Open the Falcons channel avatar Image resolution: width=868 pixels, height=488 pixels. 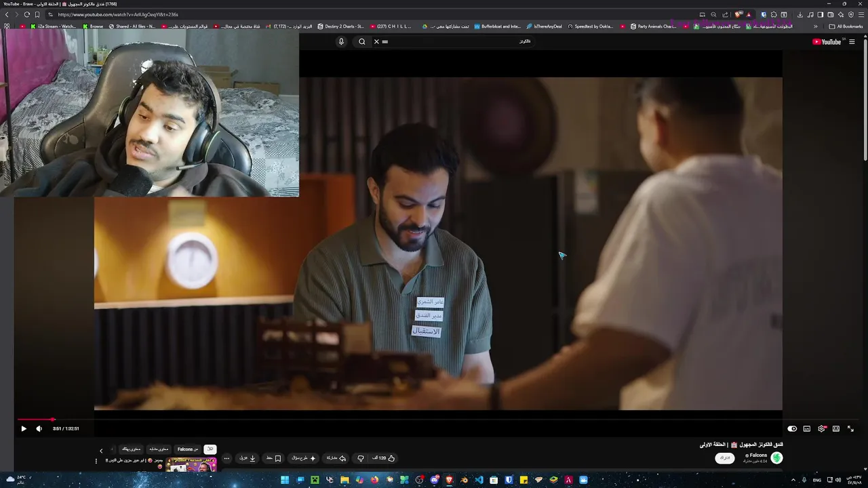point(776,458)
